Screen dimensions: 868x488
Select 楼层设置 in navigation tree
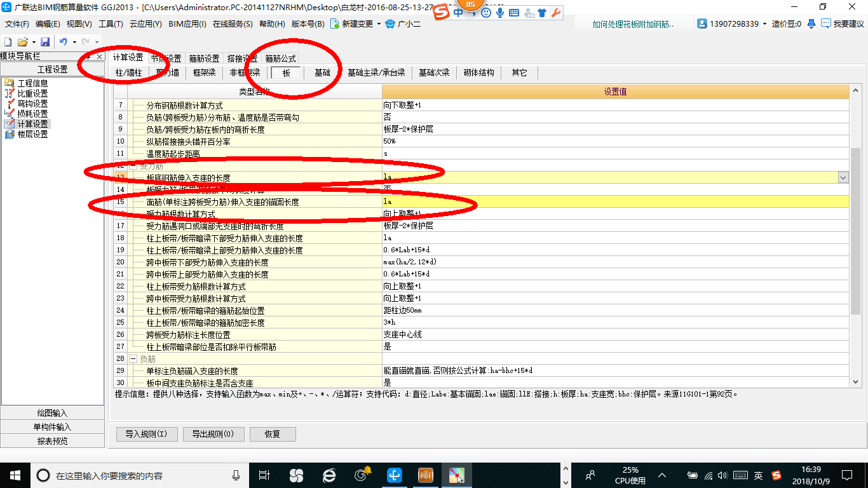click(x=32, y=134)
